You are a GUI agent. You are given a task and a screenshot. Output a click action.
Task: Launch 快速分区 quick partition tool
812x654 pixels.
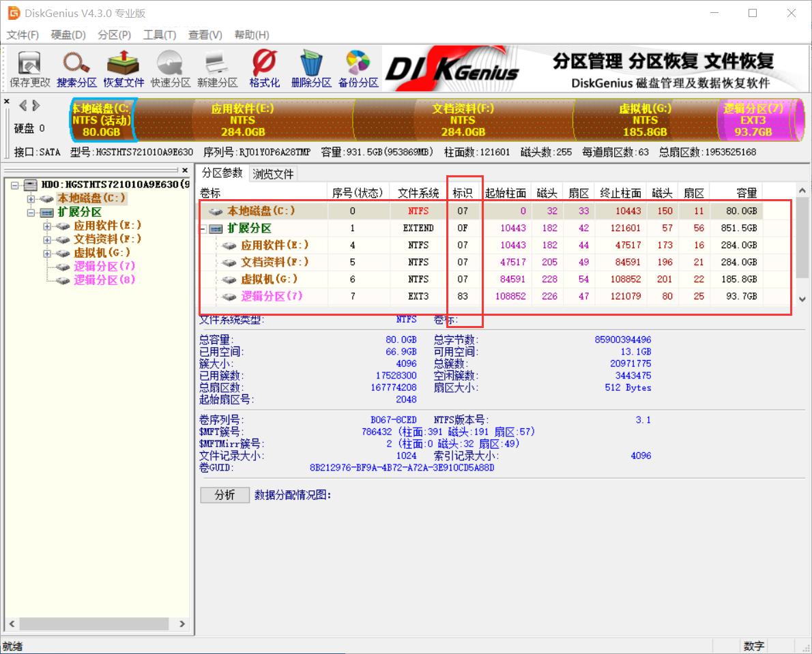pos(169,68)
